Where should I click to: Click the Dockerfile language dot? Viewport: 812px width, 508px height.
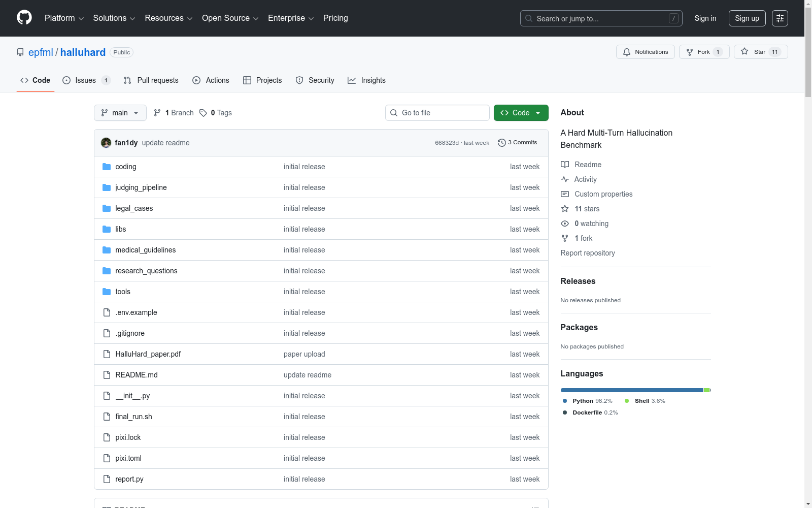coord(565,412)
